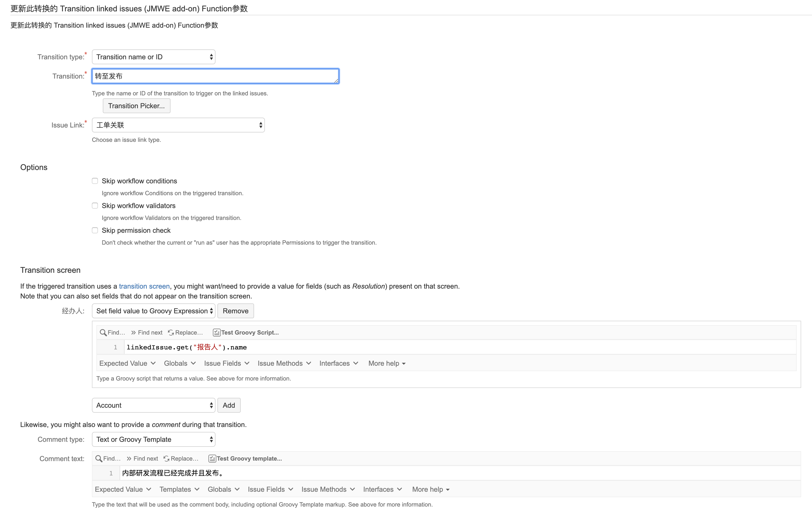Screen dimensions: 812x511
Task: Click comment text line 内部研发流程已经完成并且发布
Action: pos(173,473)
